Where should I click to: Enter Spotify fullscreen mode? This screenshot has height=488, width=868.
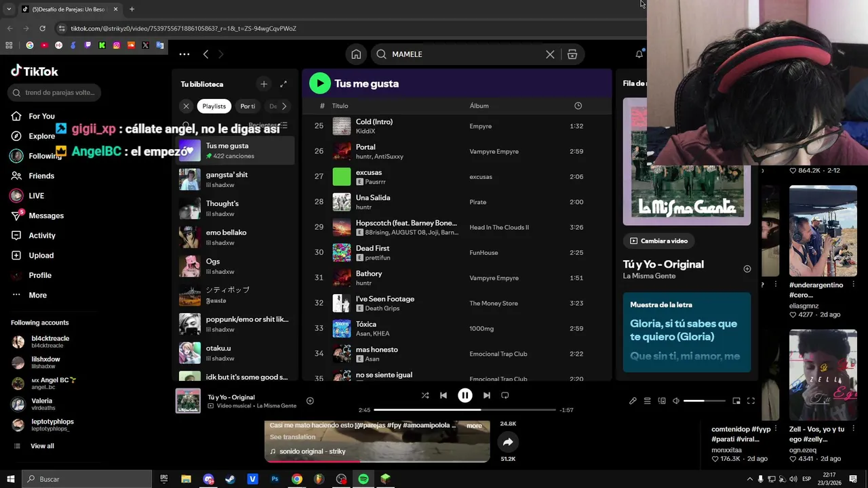(x=751, y=401)
